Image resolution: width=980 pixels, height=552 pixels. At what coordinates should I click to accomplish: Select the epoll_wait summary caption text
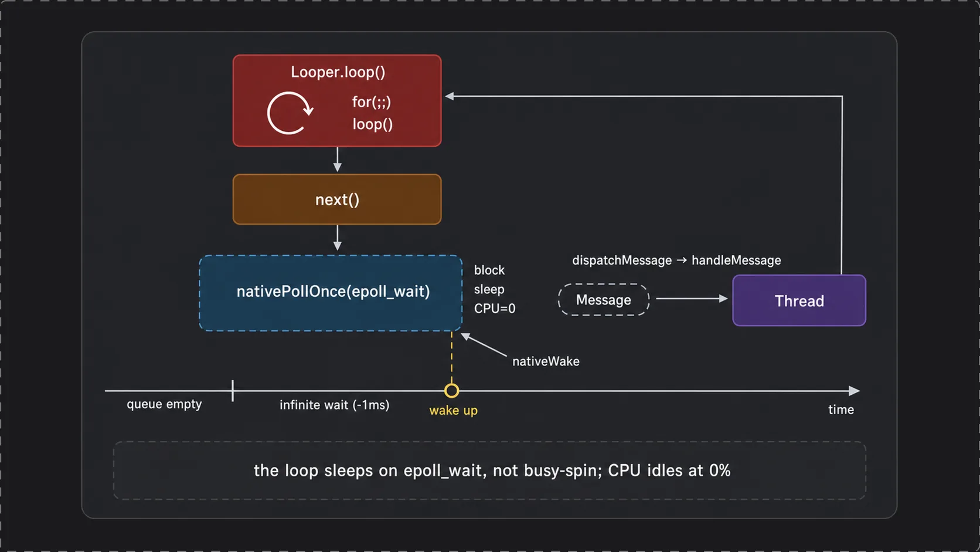[x=492, y=470]
